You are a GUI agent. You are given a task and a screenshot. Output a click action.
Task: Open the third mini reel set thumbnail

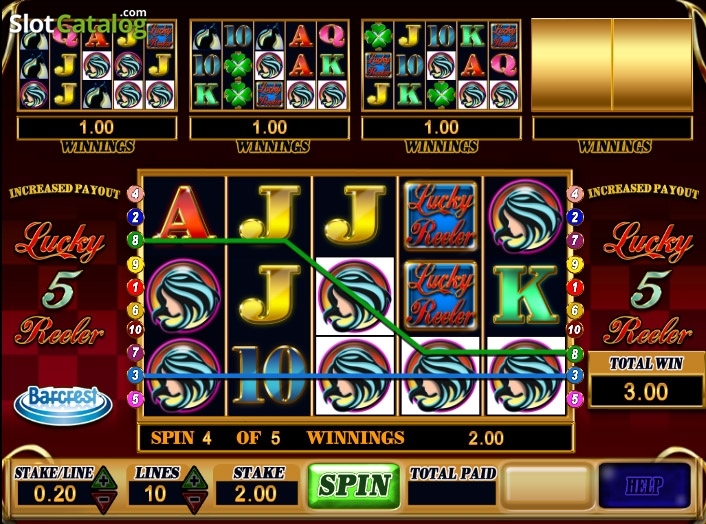pos(441,65)
